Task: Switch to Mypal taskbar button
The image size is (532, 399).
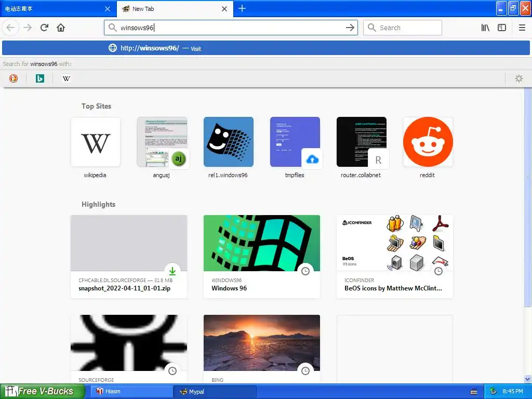Action: tap(215, 392)
